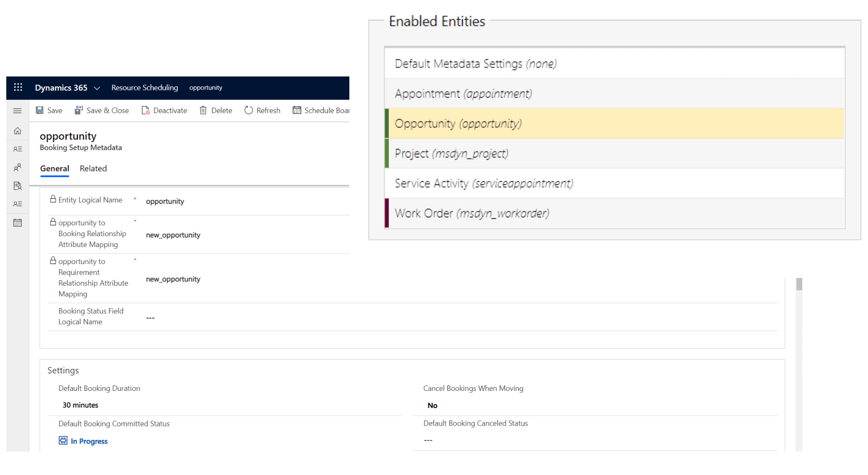868x475 pixels.
Task: Refresh the form
Action: [262, 110]
